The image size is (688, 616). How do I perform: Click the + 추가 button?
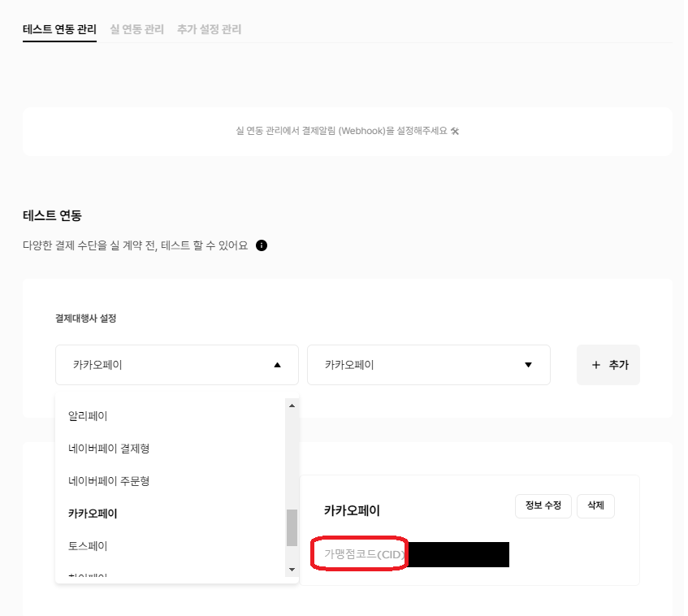click(608, 365)
